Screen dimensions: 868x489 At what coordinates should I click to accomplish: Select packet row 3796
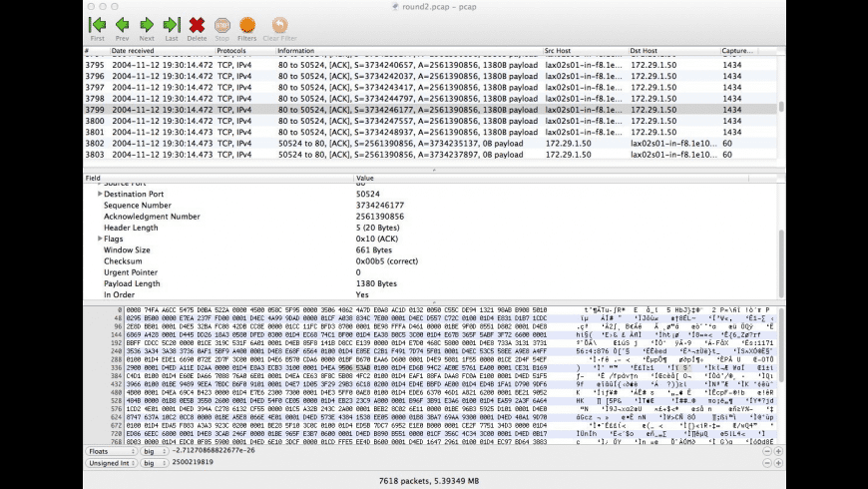click(430, 76)
